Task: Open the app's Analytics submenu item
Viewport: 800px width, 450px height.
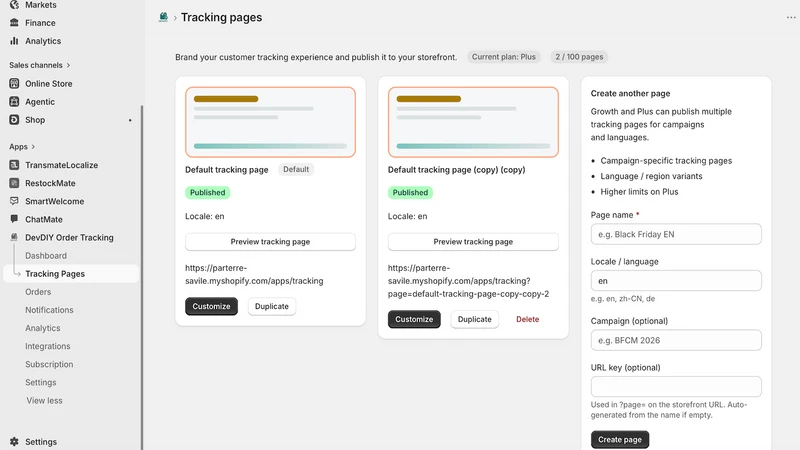Action: [x=43, y=328]
